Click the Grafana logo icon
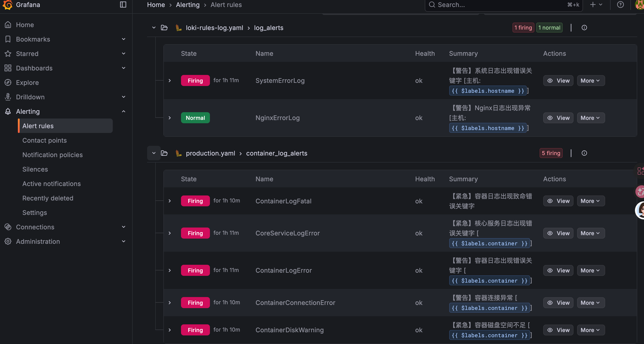This screenshot has height=344, width=644. tap(7, 5)
